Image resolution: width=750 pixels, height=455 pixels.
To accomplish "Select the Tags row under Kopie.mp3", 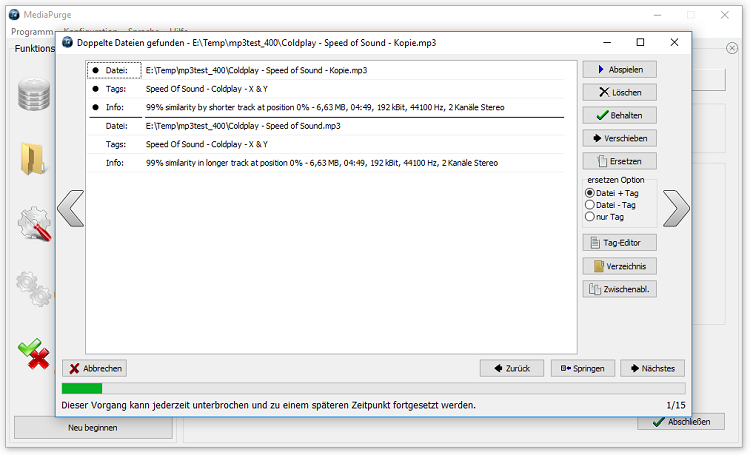I will [x=325, y=89].
